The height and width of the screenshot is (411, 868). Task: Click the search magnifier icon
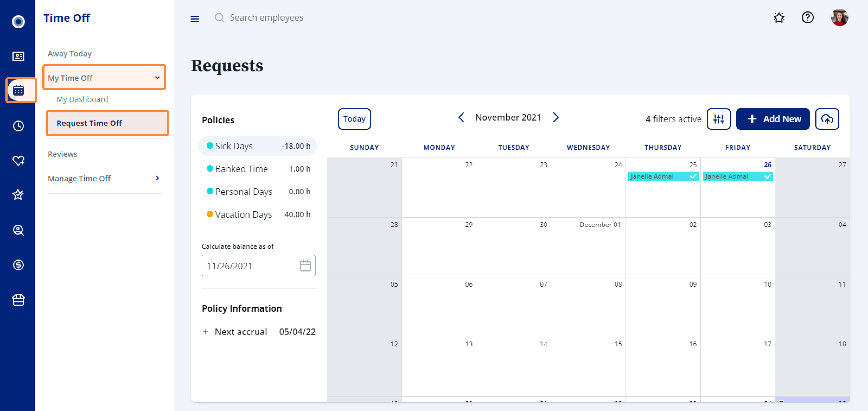219,17
